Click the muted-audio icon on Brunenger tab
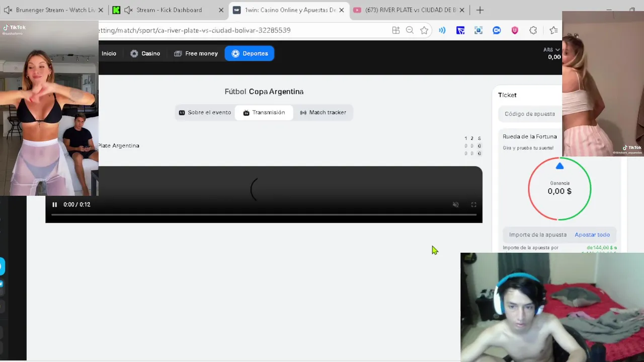Image resolution: width=644 pixels, height=362 pixels. pyautogui.click(x=8, y=10)
